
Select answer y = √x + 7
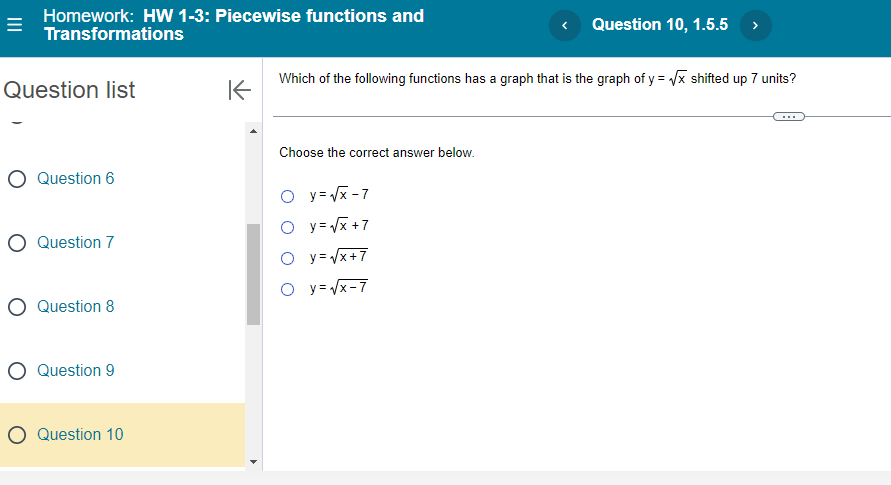coord(288,227)
